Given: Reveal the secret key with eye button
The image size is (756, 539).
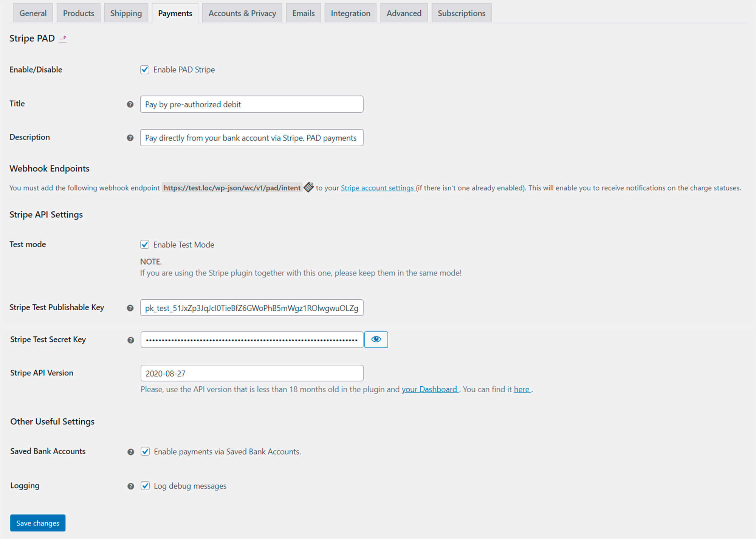Looking at the screenshot, I should click(x=376, y=339).
